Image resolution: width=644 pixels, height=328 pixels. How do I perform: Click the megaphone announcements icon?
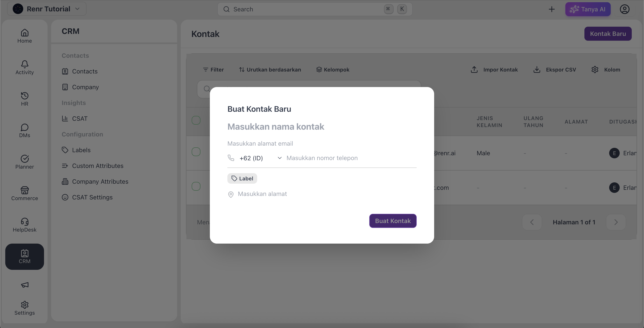(25, 285)
